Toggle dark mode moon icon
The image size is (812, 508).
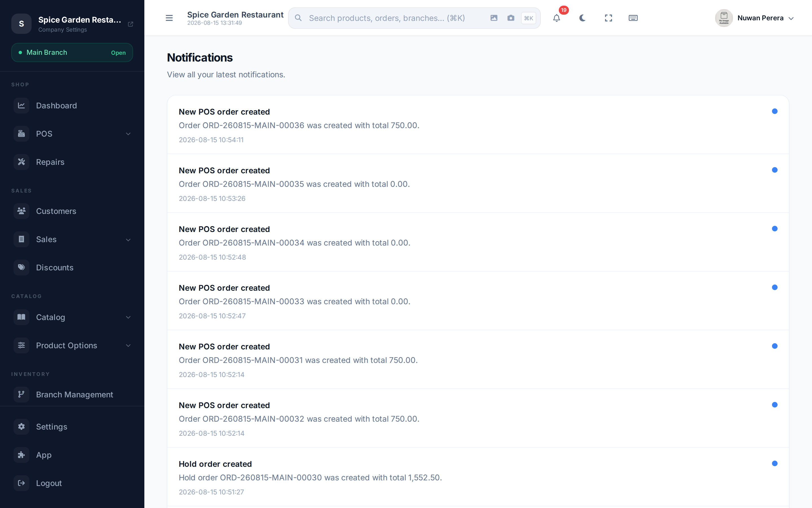(582, 18)
